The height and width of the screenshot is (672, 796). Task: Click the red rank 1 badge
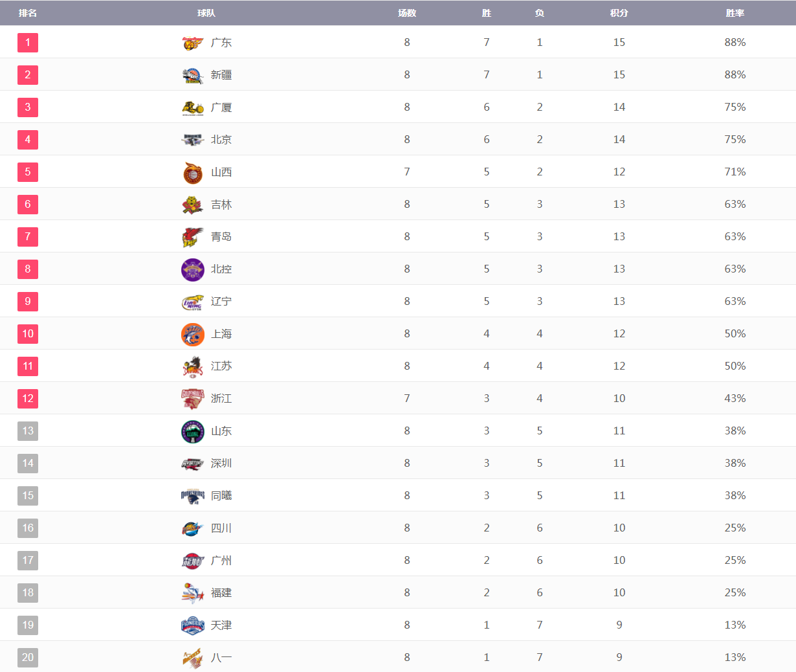coord(28,43)
